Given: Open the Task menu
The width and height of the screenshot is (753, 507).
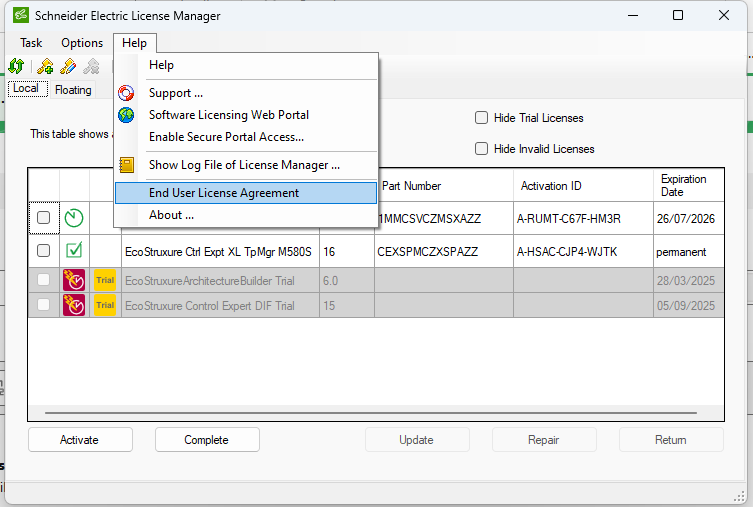Looking at the screenshot, I should point(31,43).
